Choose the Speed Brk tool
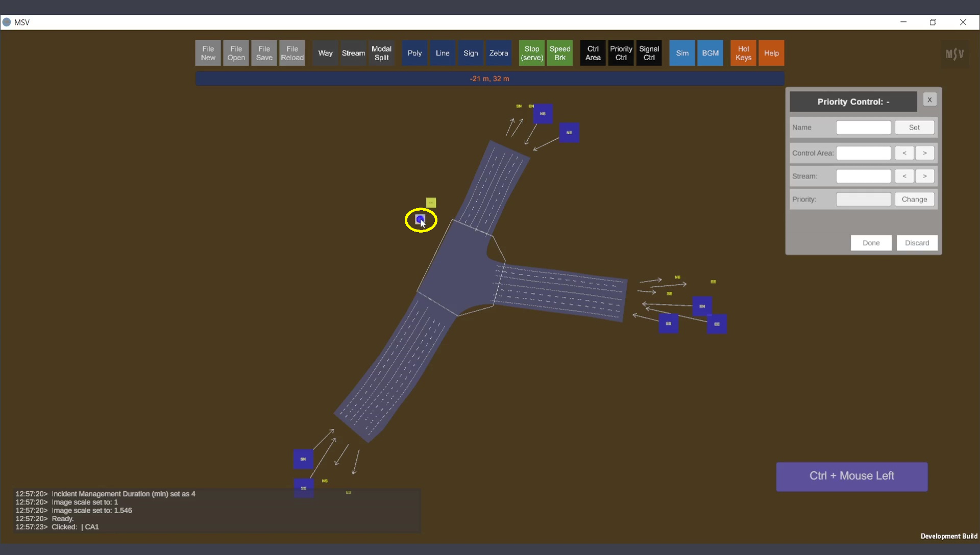 559,53
